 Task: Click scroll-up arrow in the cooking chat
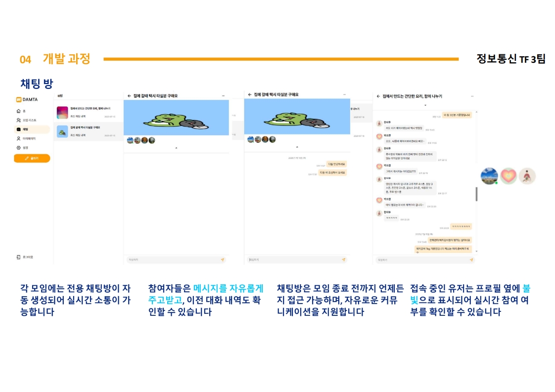pyautogui.click(x=476, y=112)
